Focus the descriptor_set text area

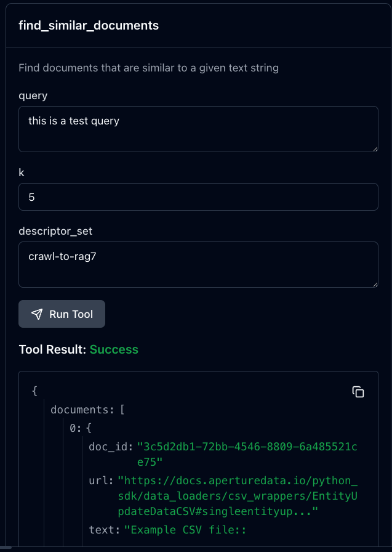198,265
